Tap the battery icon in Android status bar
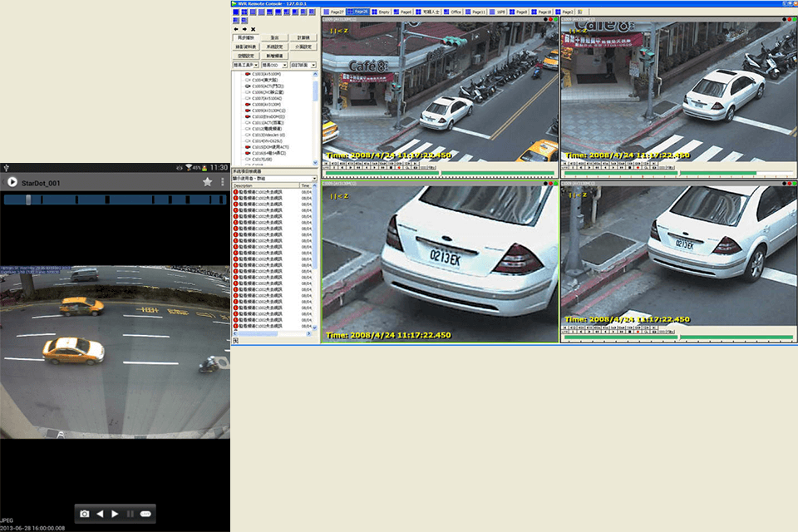798x532 pixels. click(x=204, y=167)
